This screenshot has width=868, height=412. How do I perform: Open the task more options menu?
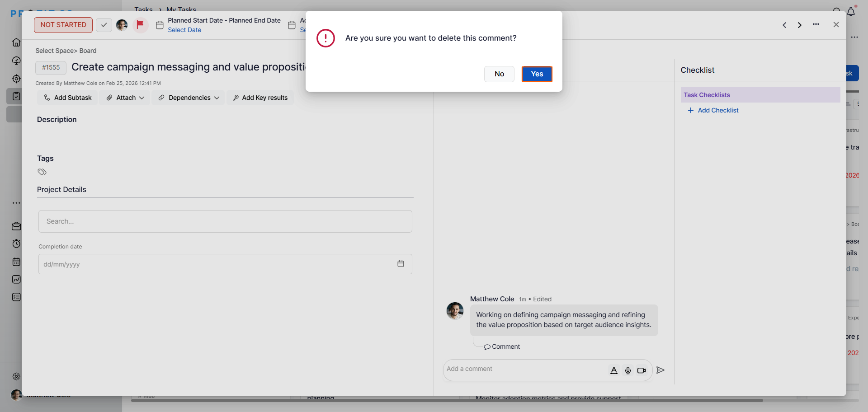tap(816, 24)
